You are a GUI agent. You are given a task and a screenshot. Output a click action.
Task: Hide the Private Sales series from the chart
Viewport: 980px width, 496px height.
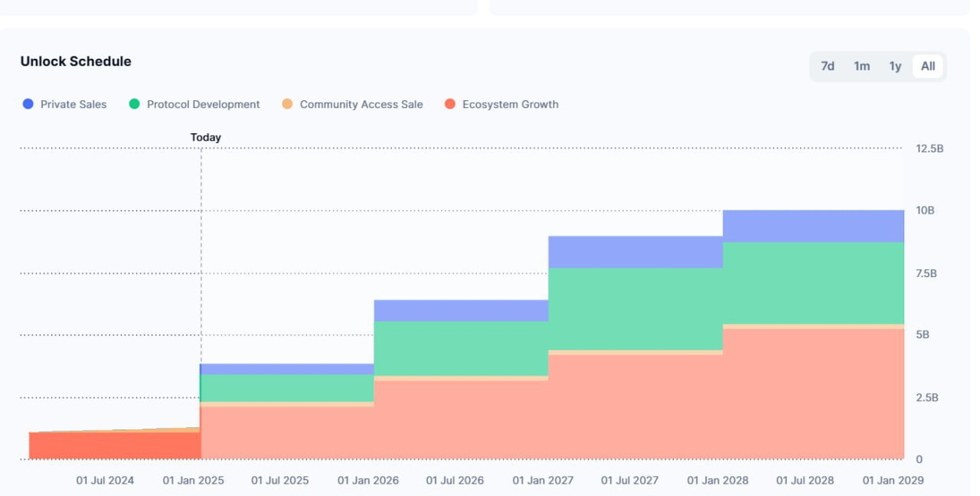coord(28,104)
